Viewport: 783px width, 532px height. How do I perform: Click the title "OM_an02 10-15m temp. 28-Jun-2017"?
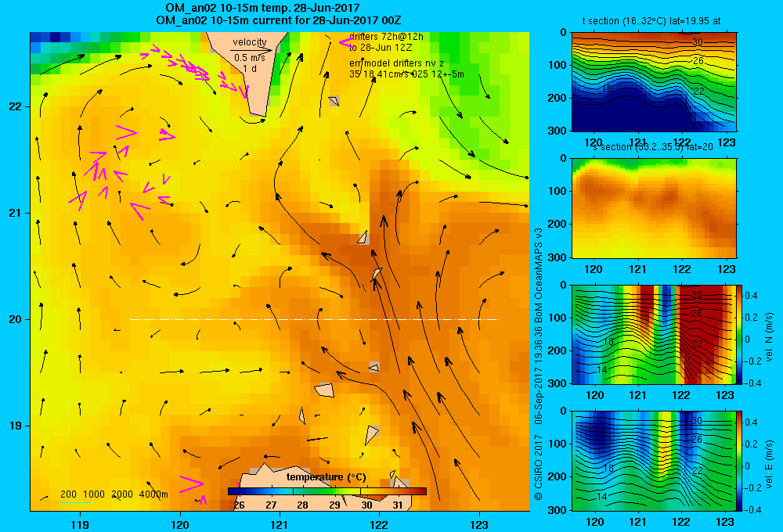pyautogui.click(x=262, y=8)
